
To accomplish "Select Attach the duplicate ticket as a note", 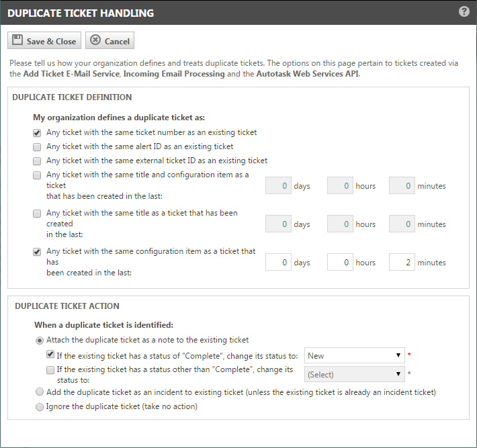I will [x=40, y=341].
